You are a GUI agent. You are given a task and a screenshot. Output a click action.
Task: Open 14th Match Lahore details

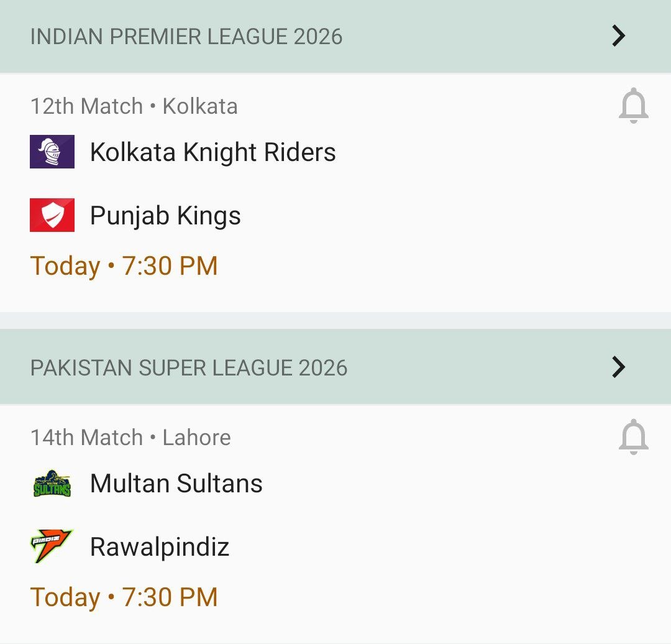[x=130, y=438]
